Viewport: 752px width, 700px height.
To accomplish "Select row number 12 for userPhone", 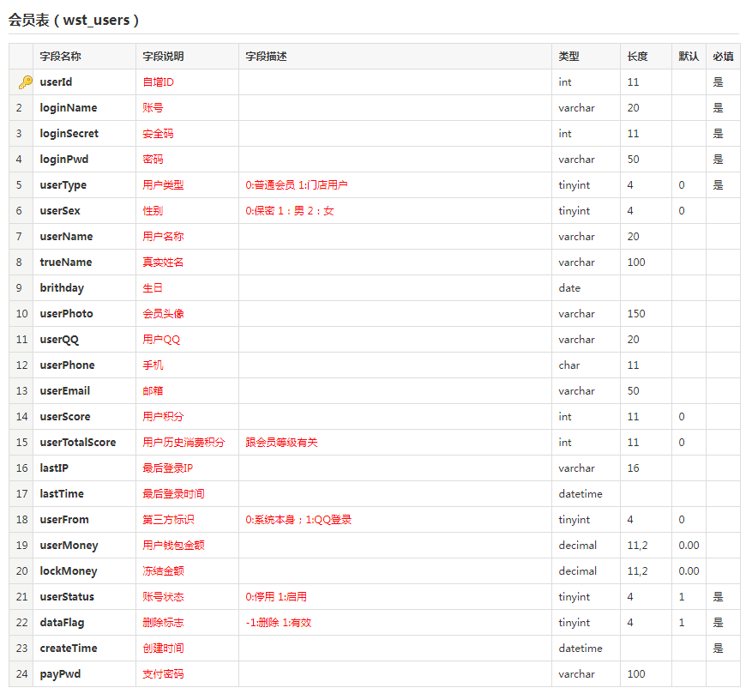I will click(21, 365).
